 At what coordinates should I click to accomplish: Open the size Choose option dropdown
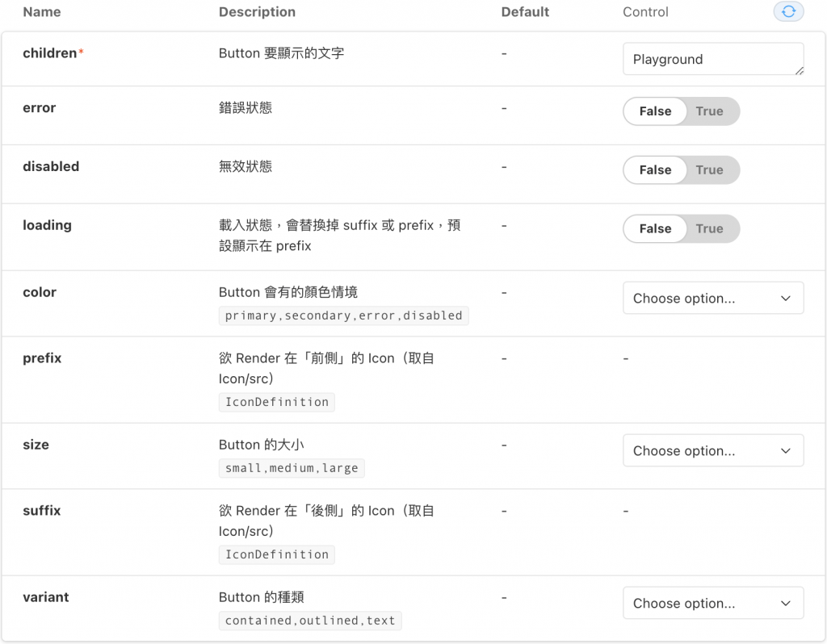tap(713, 451)
